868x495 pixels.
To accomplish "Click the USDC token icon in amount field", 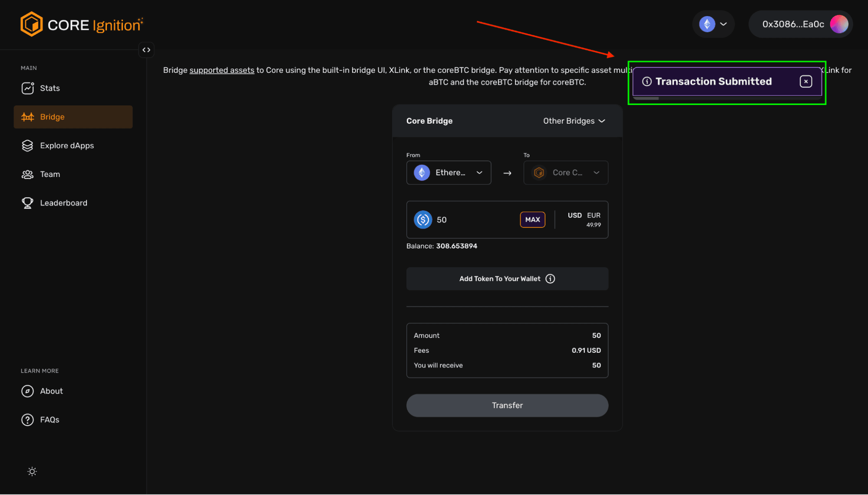I will 422,220.
